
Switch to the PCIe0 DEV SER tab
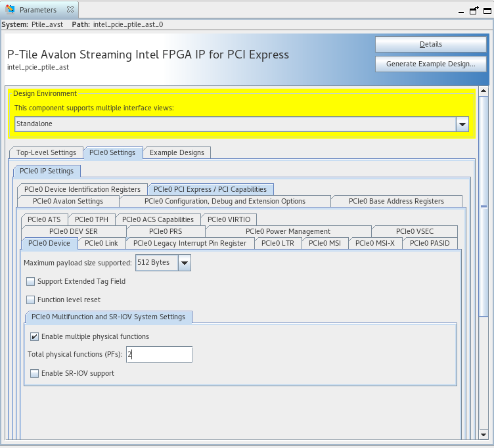(x=74, y=232)
